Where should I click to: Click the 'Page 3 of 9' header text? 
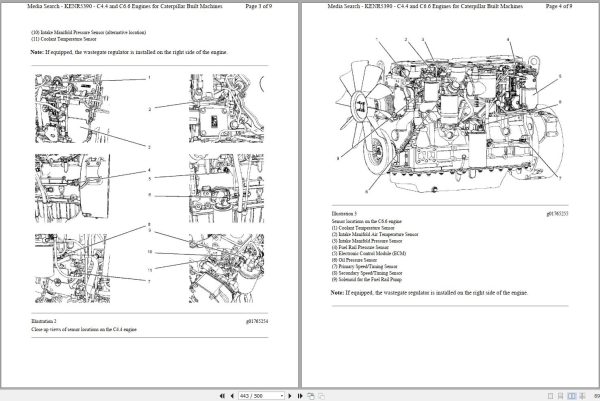pos(259,6)
